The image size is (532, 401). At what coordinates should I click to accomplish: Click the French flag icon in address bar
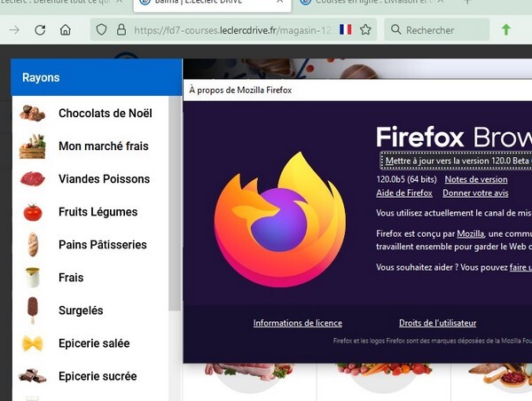pos(346,29)
